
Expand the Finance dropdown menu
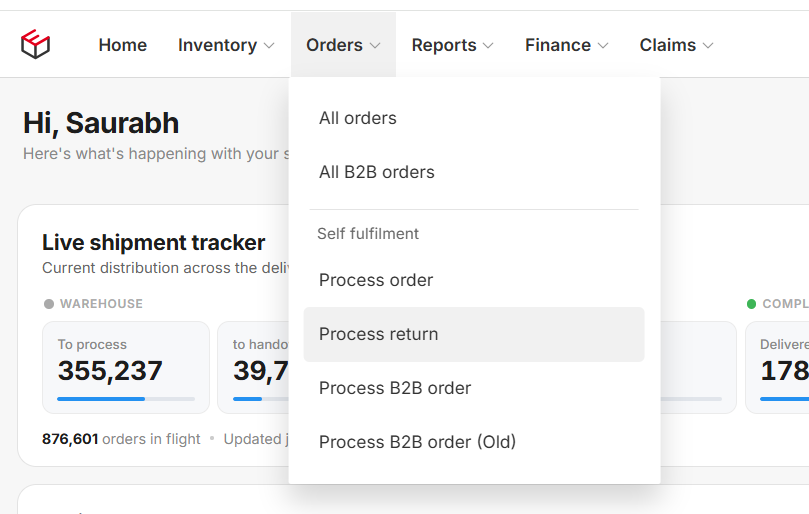click(x=566, y=45)
